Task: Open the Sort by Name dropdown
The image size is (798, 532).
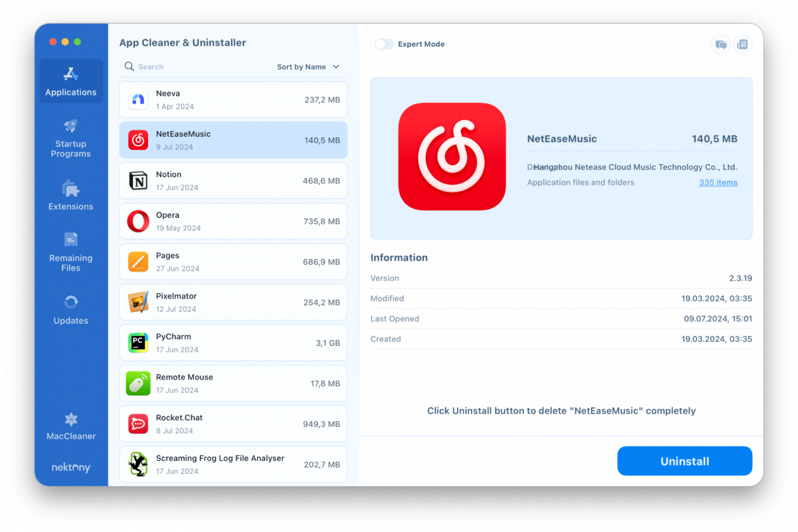Action: [301, 67]
